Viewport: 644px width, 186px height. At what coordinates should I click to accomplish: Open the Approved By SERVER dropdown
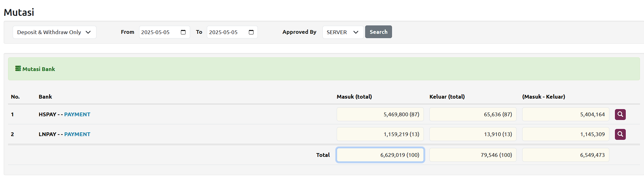pyautogui.click(x=343, y=32)
